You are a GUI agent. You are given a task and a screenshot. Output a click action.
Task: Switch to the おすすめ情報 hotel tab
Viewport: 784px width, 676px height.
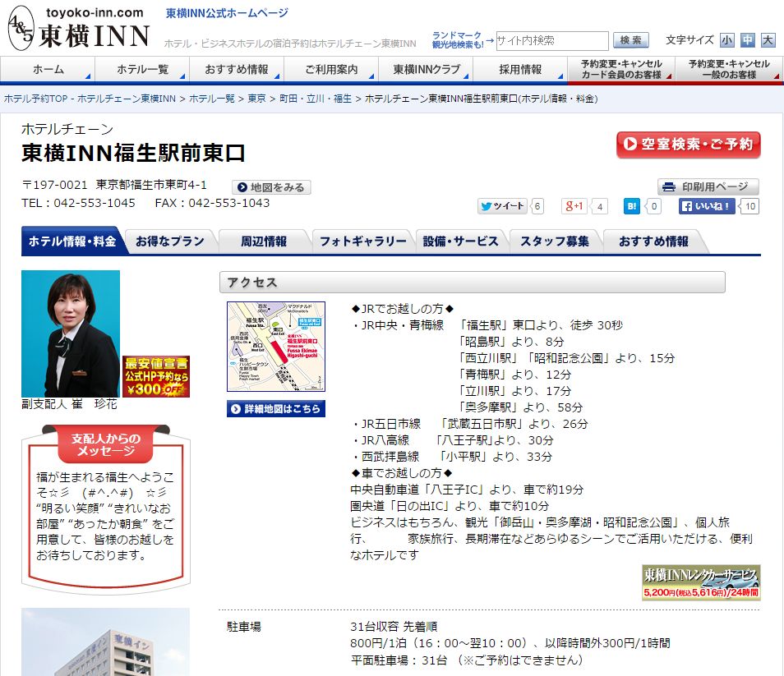[653, 241]
